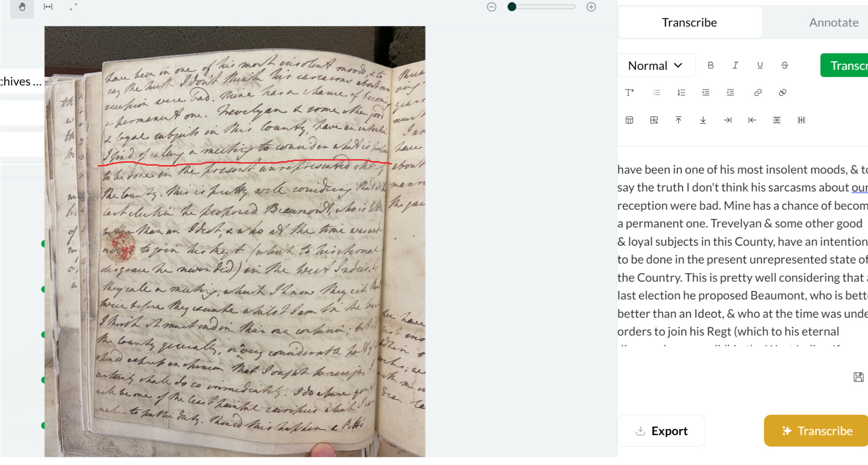Insert a numbered list
This screenshot has height=465, width=868.
pyautogui.click(x=681, y=93)
